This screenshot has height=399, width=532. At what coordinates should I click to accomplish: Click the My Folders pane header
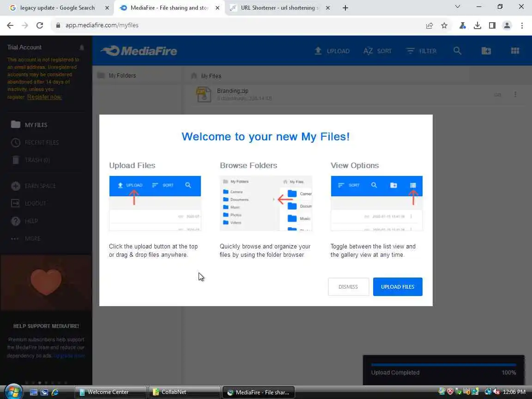pos(117,75)
